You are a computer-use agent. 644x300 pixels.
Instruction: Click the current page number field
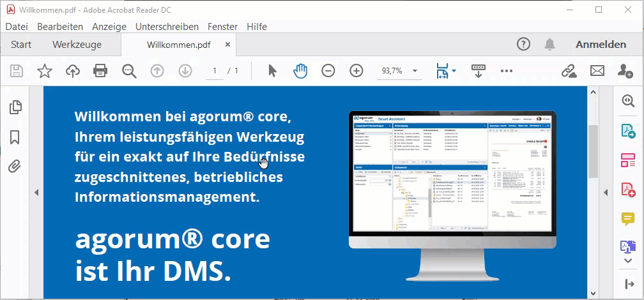215,71
